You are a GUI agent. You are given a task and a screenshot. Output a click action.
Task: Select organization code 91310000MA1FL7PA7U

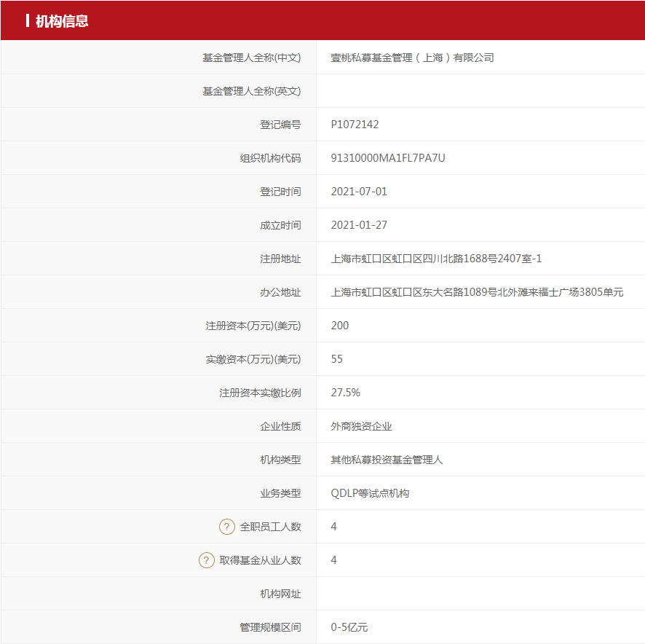coord(388,158)
